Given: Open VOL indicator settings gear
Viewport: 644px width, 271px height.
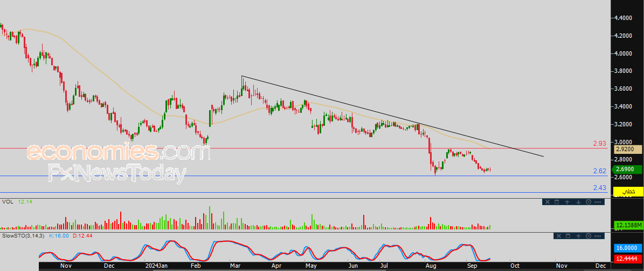Looking at the screenshot, I should point(588,202).
